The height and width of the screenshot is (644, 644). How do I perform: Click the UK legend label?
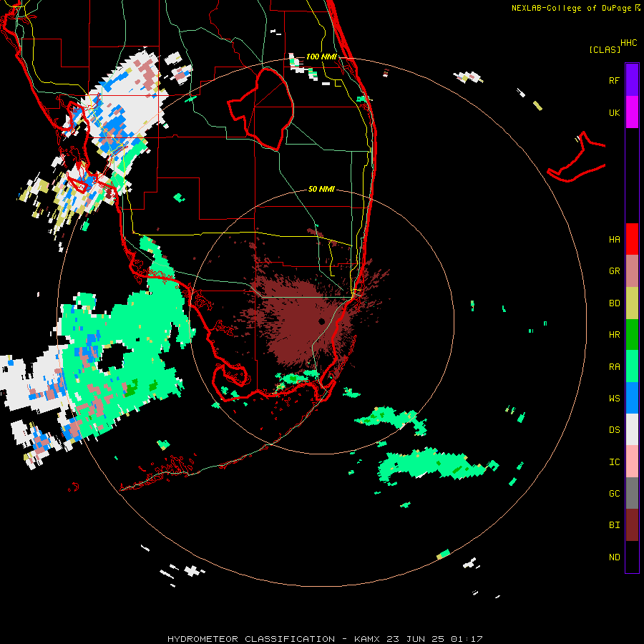pyautogui.click(x=614, y=112)
